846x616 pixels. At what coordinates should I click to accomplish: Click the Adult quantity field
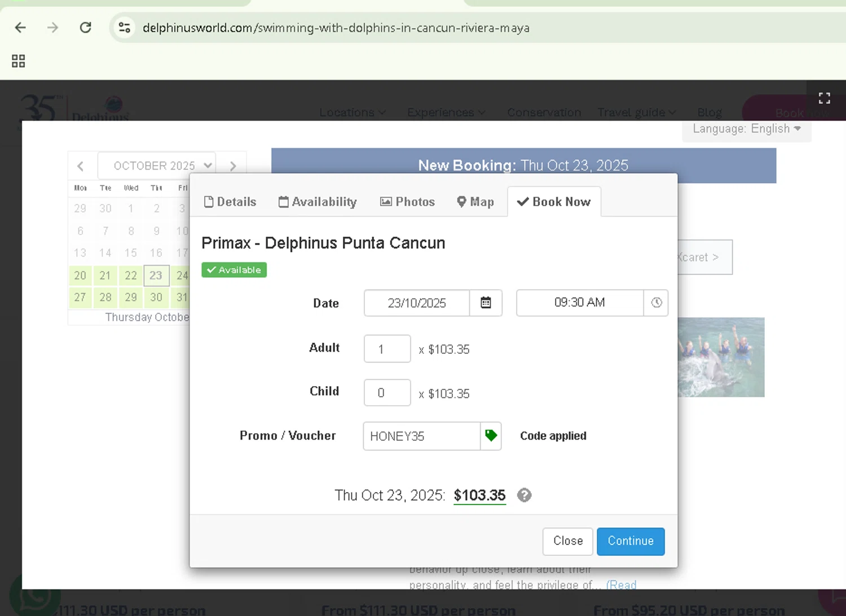pos(387,349)
